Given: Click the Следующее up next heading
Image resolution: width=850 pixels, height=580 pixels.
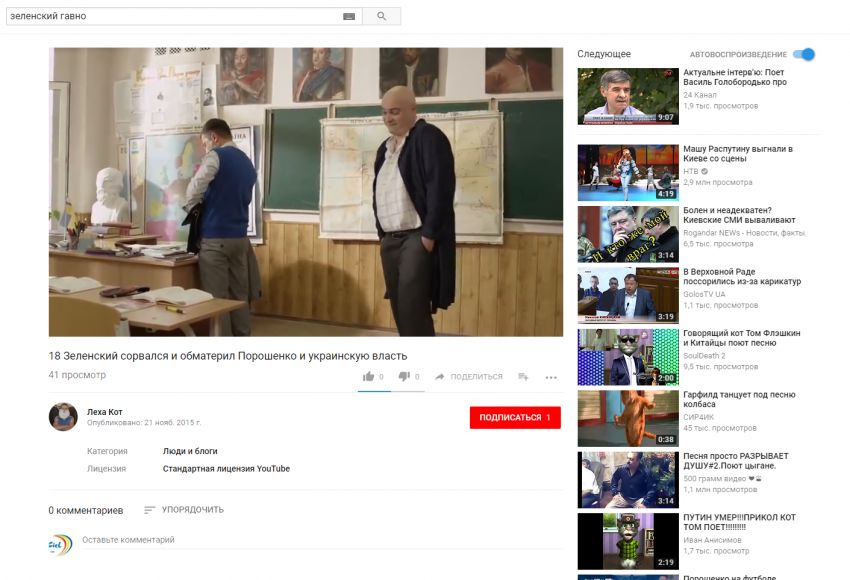Looking at the screenshot, I should [x=604, y=54].
